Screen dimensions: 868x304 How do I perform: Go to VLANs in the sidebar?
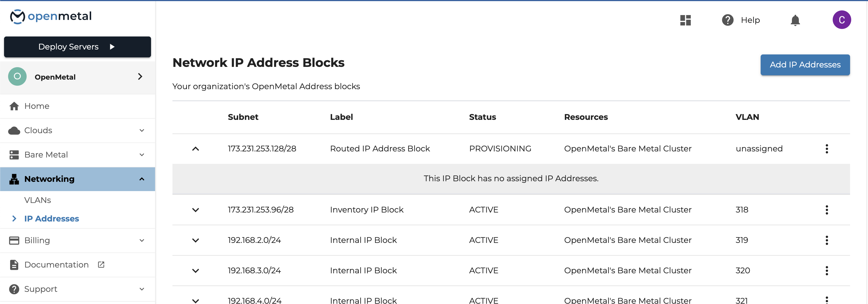(37, 200)
